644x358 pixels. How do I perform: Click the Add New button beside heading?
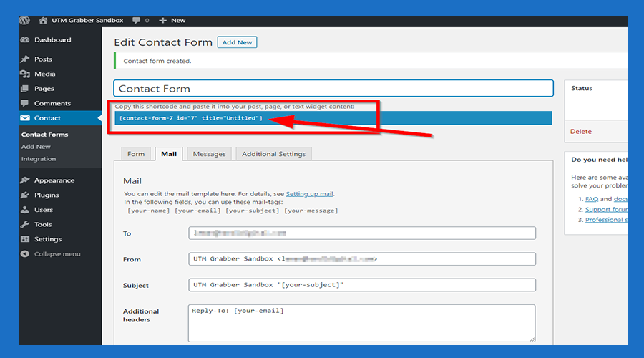click(237, 42)
